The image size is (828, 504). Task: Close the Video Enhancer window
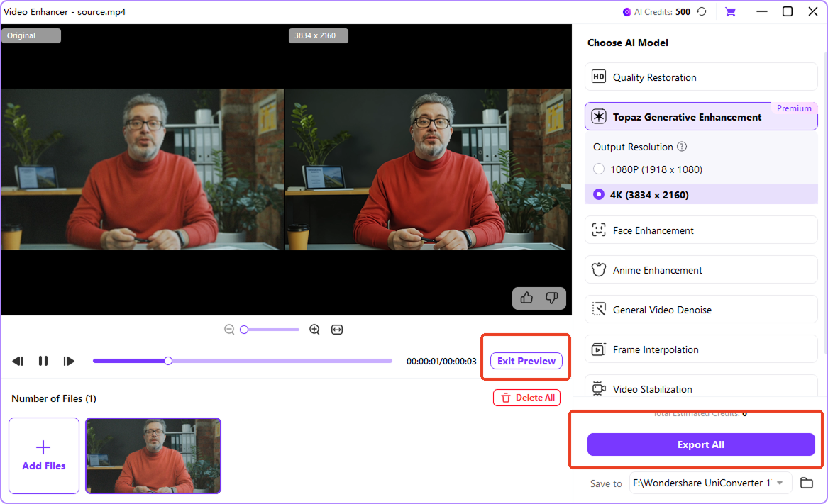click(x=813, y=11)
